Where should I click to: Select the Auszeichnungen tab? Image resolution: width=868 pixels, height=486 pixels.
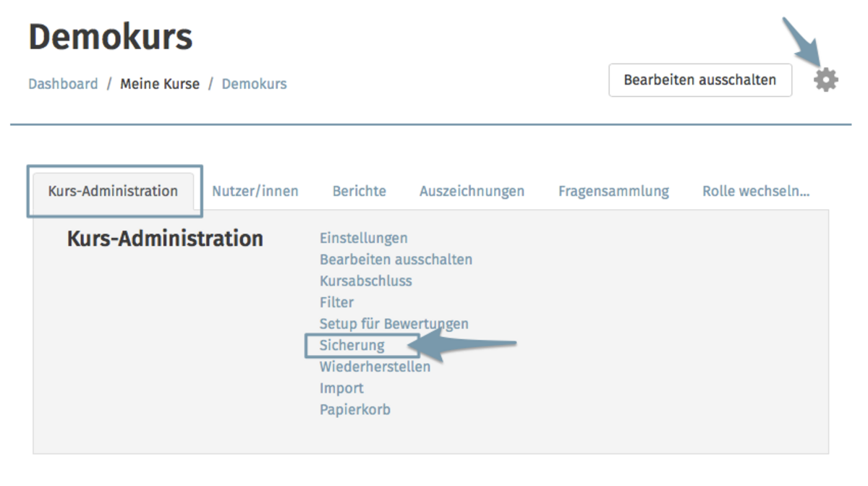point(472,192)
